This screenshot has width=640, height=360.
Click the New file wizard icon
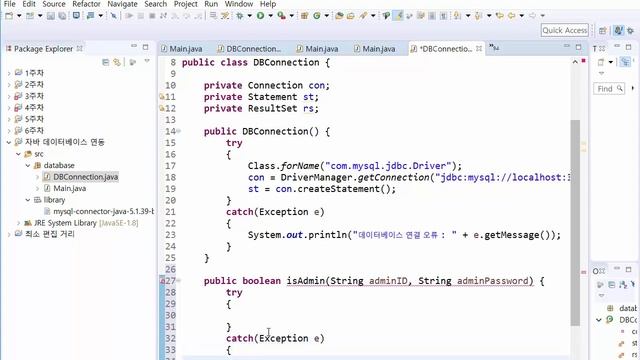9,16
